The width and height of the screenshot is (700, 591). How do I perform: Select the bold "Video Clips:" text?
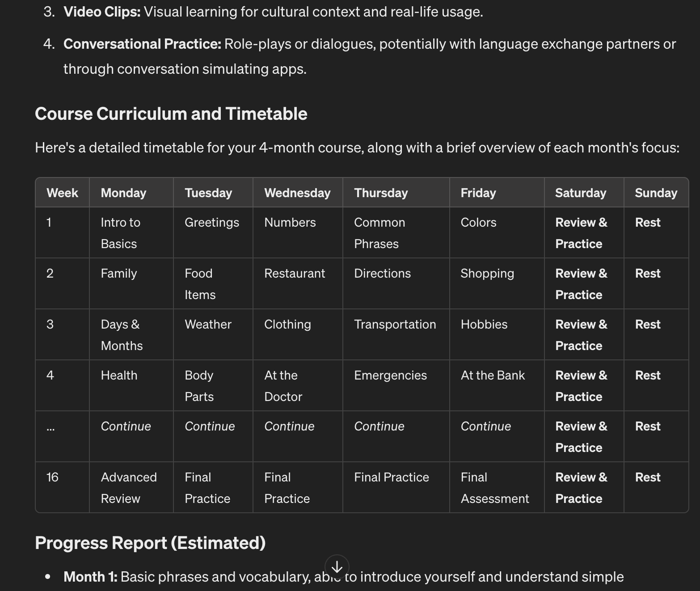click(101, 12)
